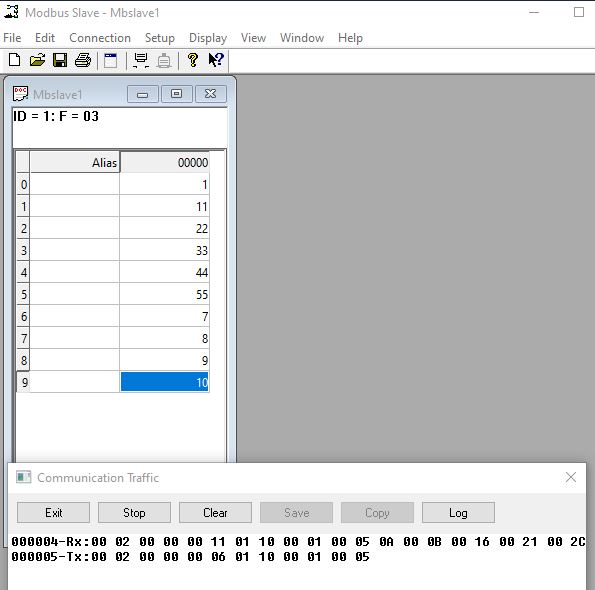Save using the floppy disk icon
This screenshot has width=595, height=590.
tap(60, 60)
